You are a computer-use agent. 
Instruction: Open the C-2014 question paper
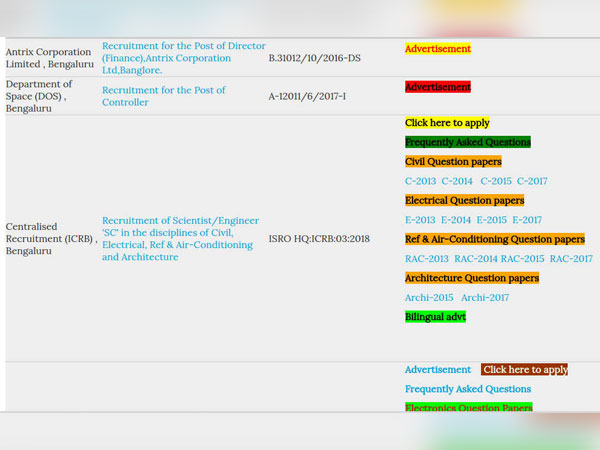click(x=457, y=181)
